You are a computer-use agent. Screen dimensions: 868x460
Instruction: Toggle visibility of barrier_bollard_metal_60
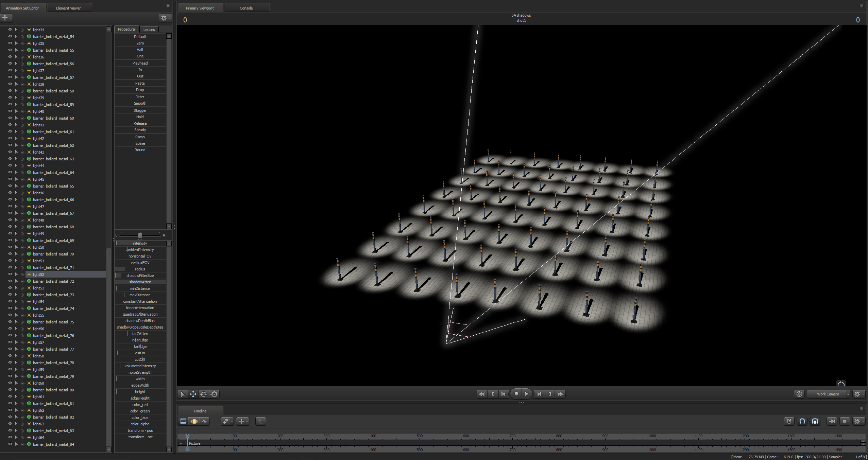pos(10,118)
